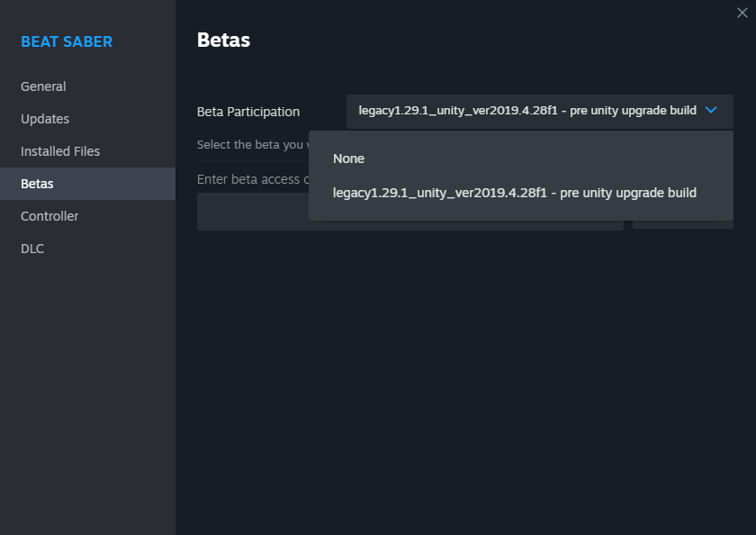Switch to the Updates tab
Viewport: 756px width, 535px height.
click(87, 119)
